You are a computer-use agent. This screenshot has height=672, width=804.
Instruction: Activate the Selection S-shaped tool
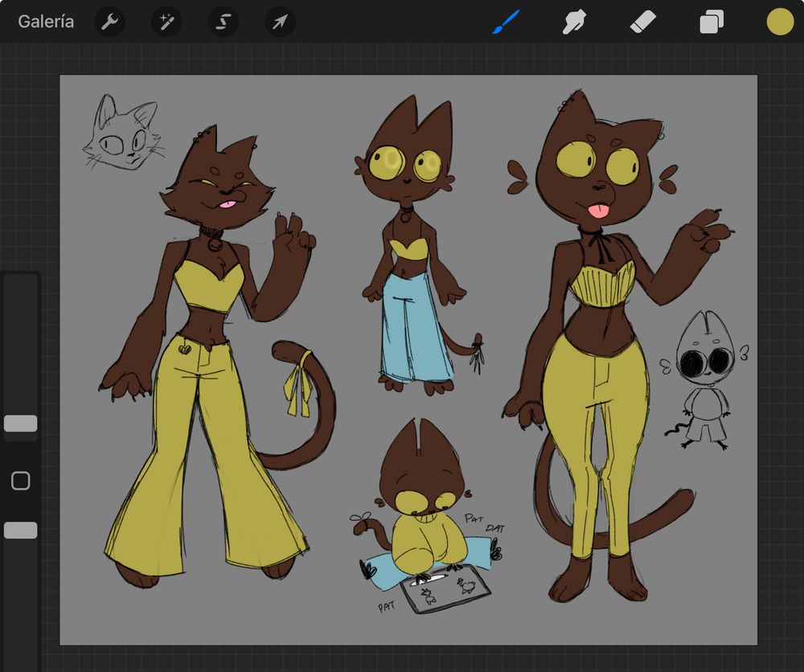[223, 22]
